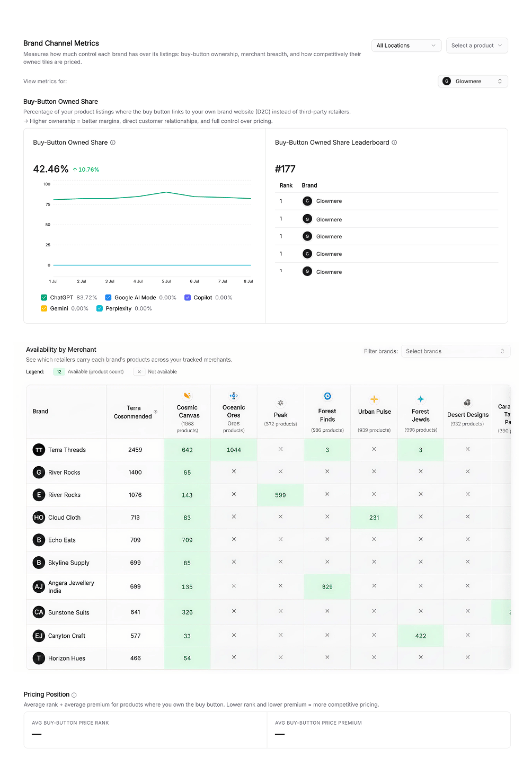
Task: Click the G avatar for River Rocks
Action: click(39, 472)
